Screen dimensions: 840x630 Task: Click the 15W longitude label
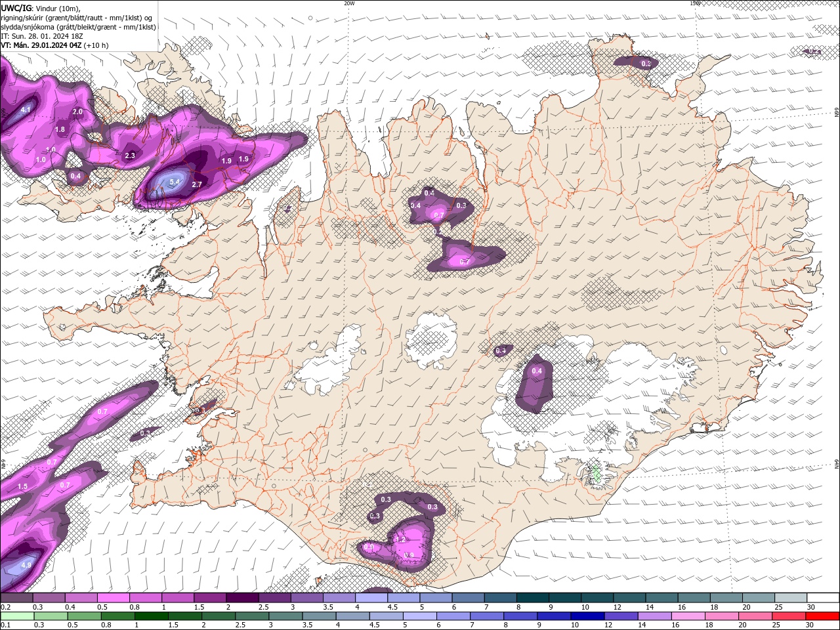695,3
